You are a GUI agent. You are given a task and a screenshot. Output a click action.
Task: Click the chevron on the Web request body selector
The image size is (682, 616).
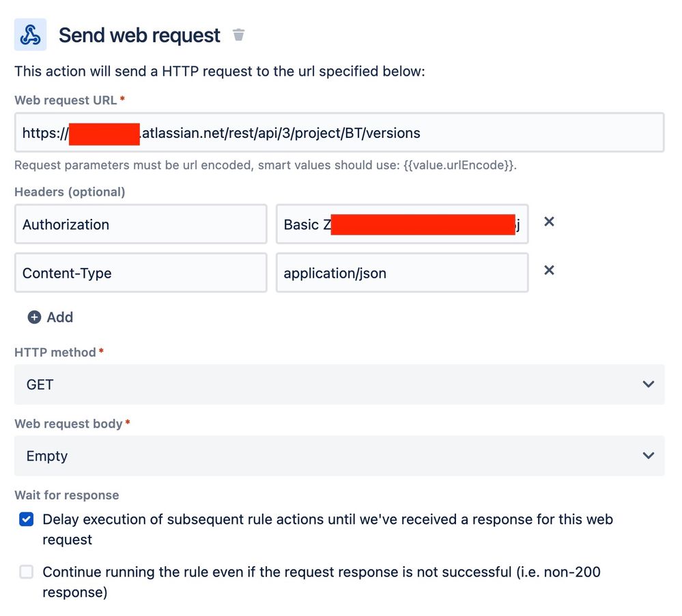(648, 455)
